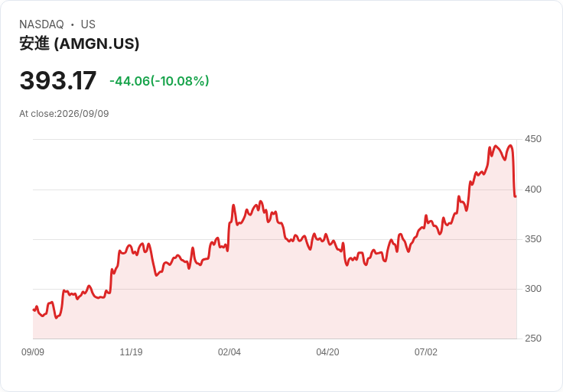Click the 02/04 x-axis date label
The width and height of the screenshot is (563, 392).
click(229, 352)
